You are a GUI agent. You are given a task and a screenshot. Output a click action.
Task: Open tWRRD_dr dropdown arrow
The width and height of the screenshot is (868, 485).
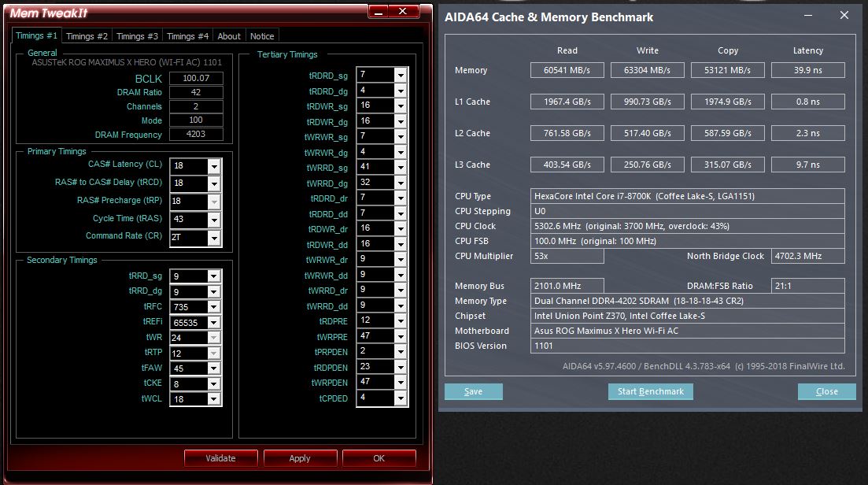tap(401, 290)
